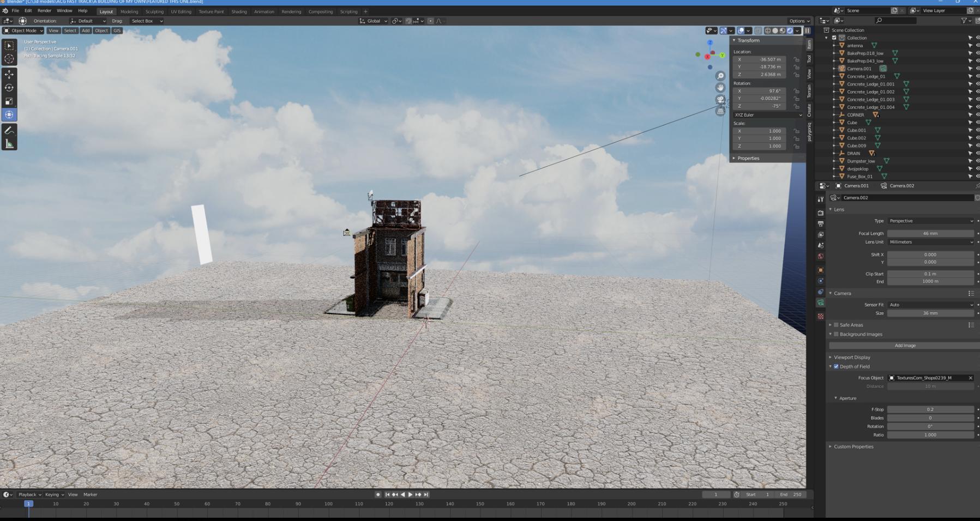Open the World properties tab icon

[820, 257]
